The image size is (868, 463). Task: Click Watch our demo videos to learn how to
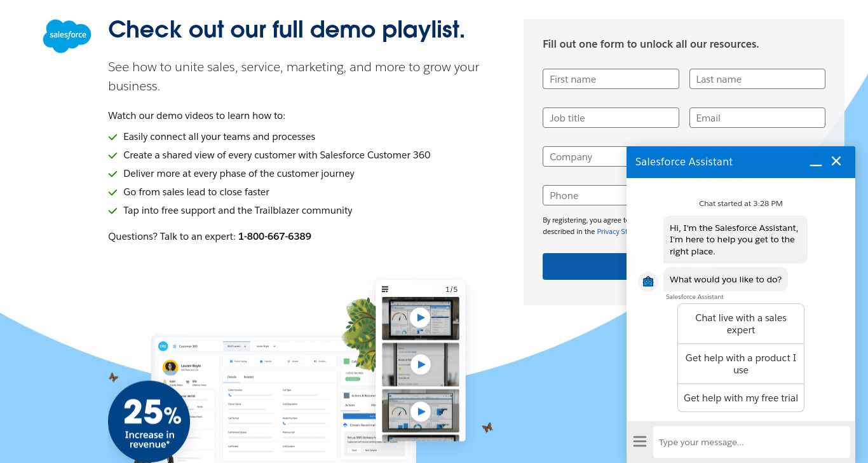pyautogui.click(x=197, y=116)
